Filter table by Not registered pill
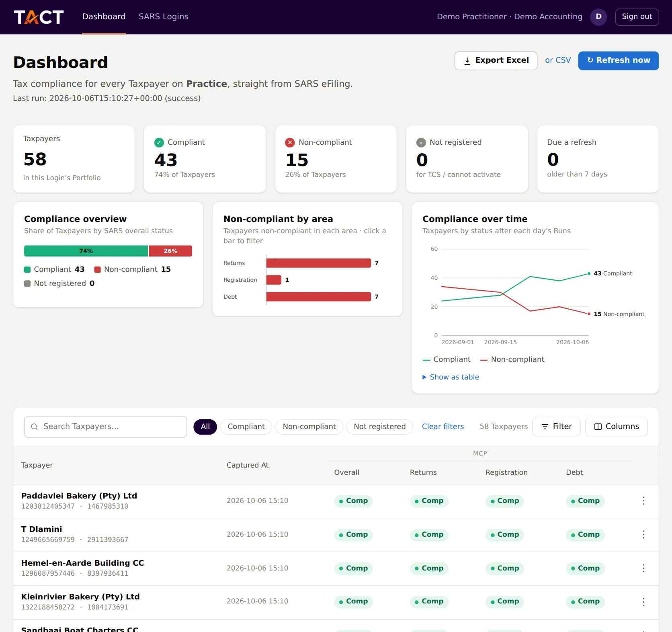This screenshot has width=672, height=632. [380, 427]
